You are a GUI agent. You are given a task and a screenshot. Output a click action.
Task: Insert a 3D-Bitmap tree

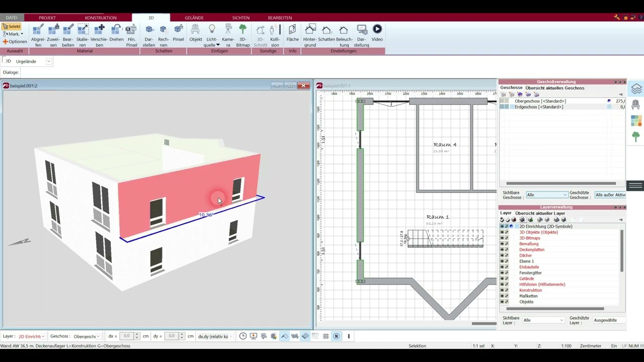coord(243,35)
